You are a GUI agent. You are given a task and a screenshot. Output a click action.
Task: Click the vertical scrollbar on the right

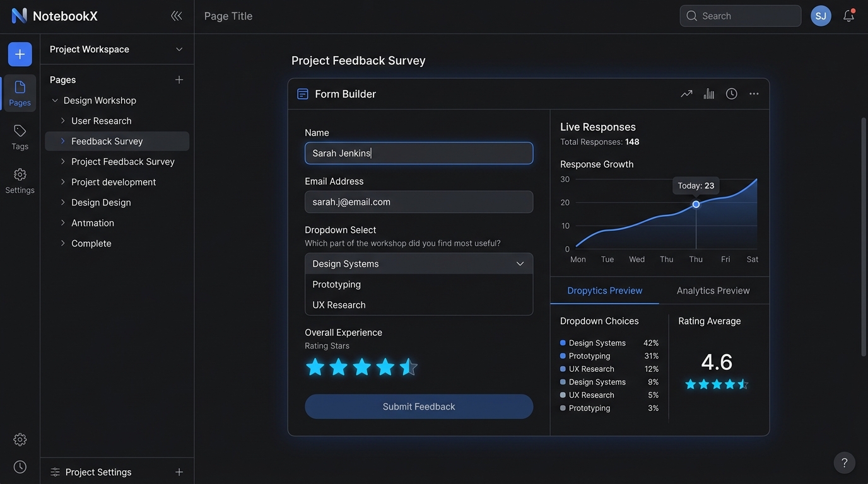(x=864, y=236)
